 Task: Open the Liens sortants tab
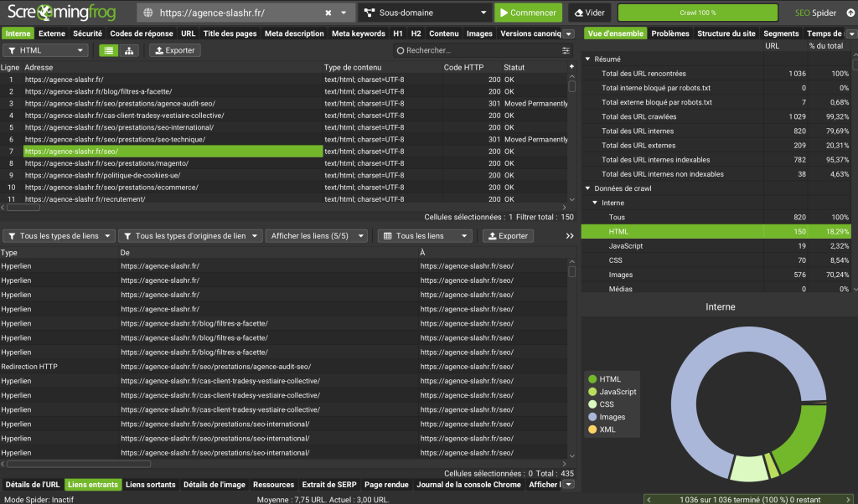pyautogui.click(x=150, y=485)
